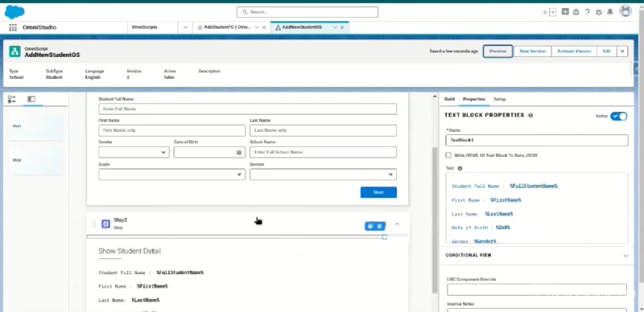The width and height of the screenshot is (644, 312).
Task: Switch to the Setup tab
Action: [499, 99]
